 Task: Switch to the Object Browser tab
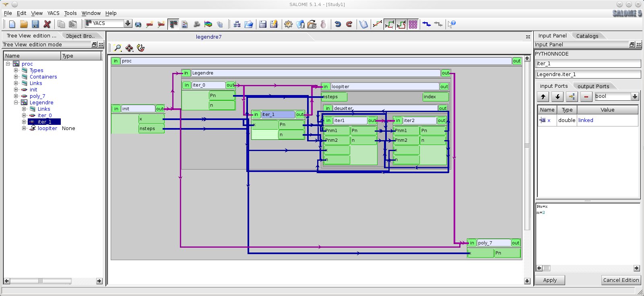80,36
